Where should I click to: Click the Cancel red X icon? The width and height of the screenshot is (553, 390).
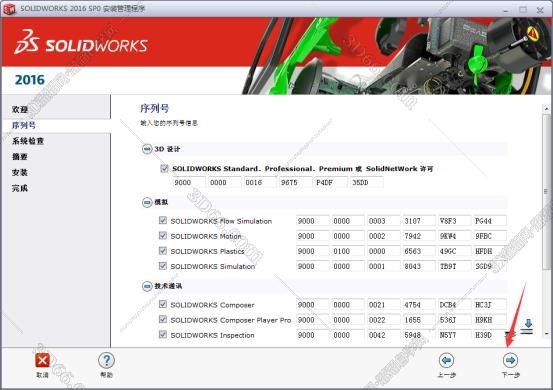pyautogui.click(x=42, y=360)
